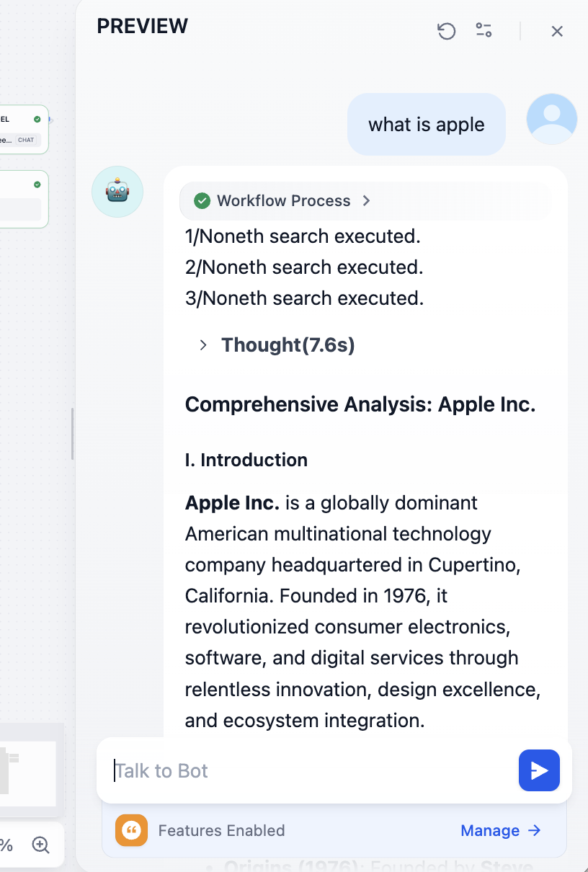The width and height of the screenshot is (588, 872).
Task: Expand the Workflow Process details
Action: point(367,201)
